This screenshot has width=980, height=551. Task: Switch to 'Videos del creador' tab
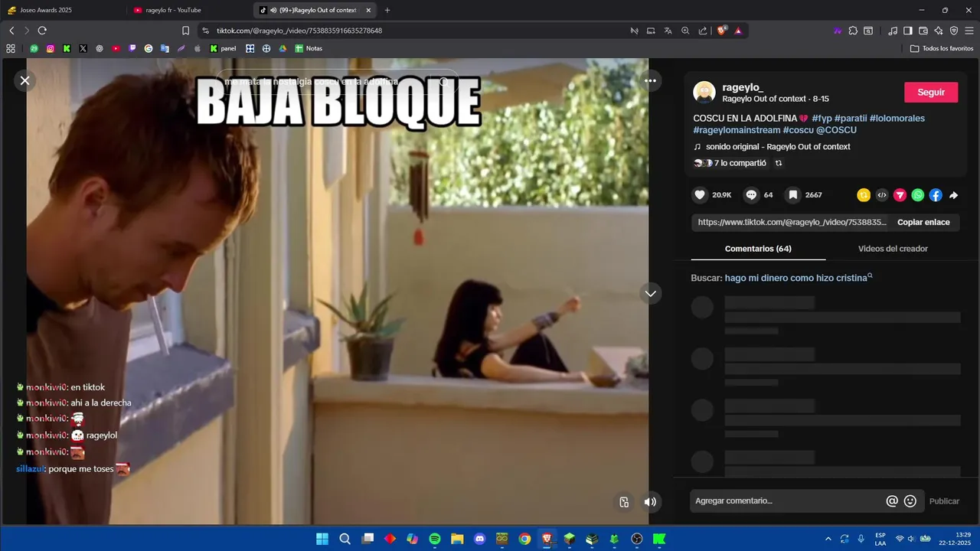(x=893, y=249)
